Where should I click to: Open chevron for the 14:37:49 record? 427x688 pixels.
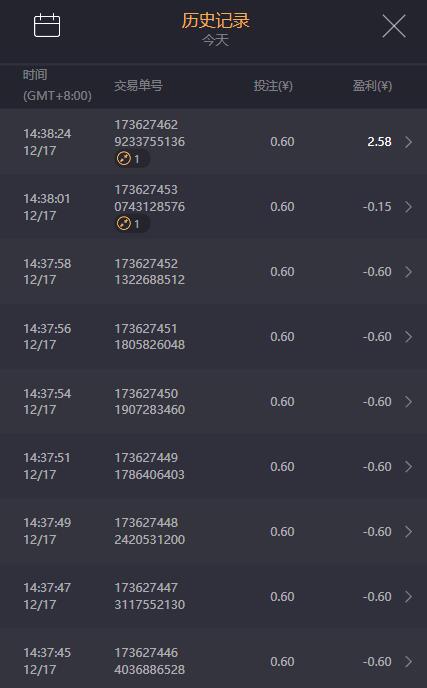pyautogui.click(x=409, y=531)
